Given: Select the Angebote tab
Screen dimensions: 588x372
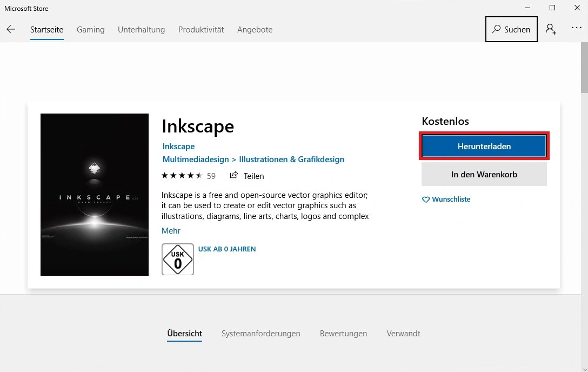Looking at the screenshot, I should (x=255, y=30).
